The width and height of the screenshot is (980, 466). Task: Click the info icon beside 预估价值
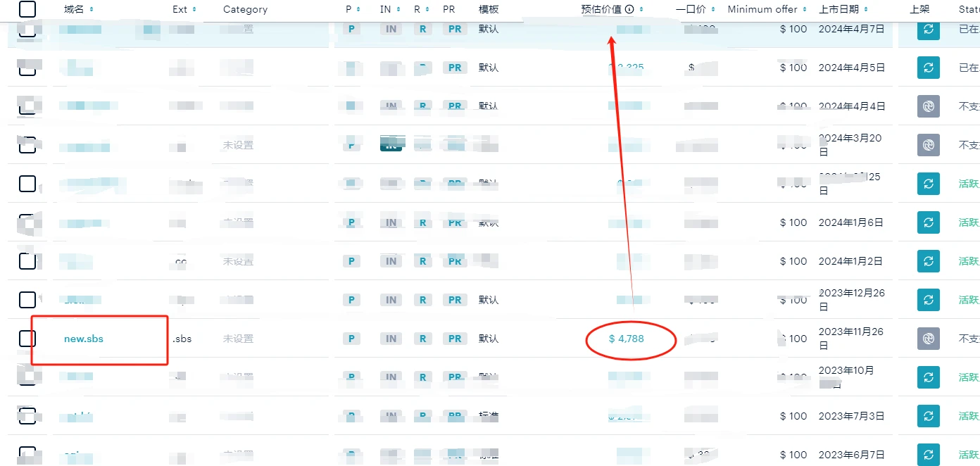click(629, 10)
